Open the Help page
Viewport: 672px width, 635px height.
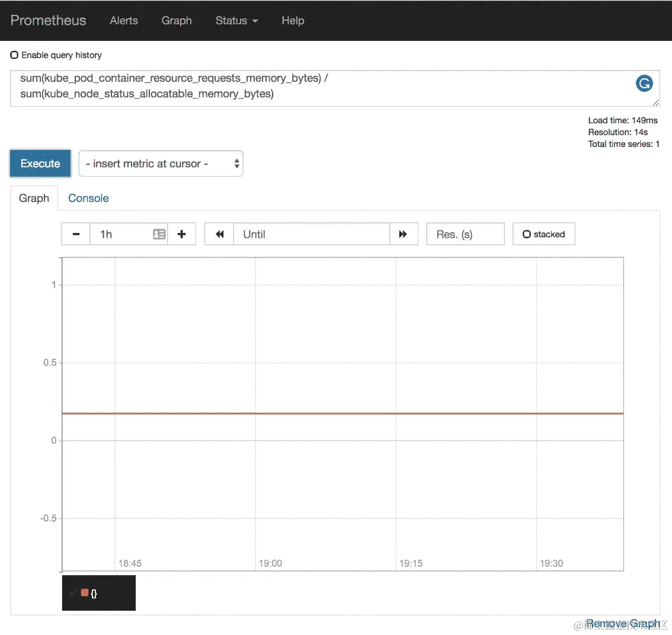[x=293, y=21]
